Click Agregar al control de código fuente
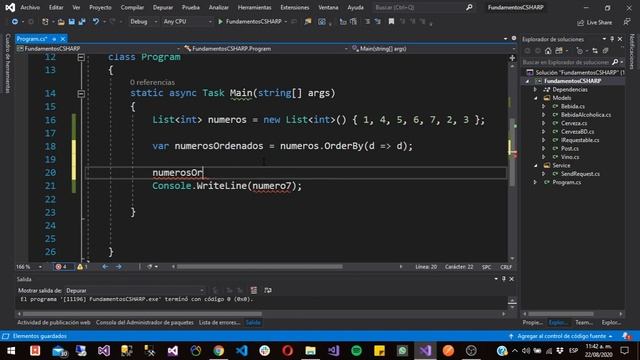 [561, 336]
